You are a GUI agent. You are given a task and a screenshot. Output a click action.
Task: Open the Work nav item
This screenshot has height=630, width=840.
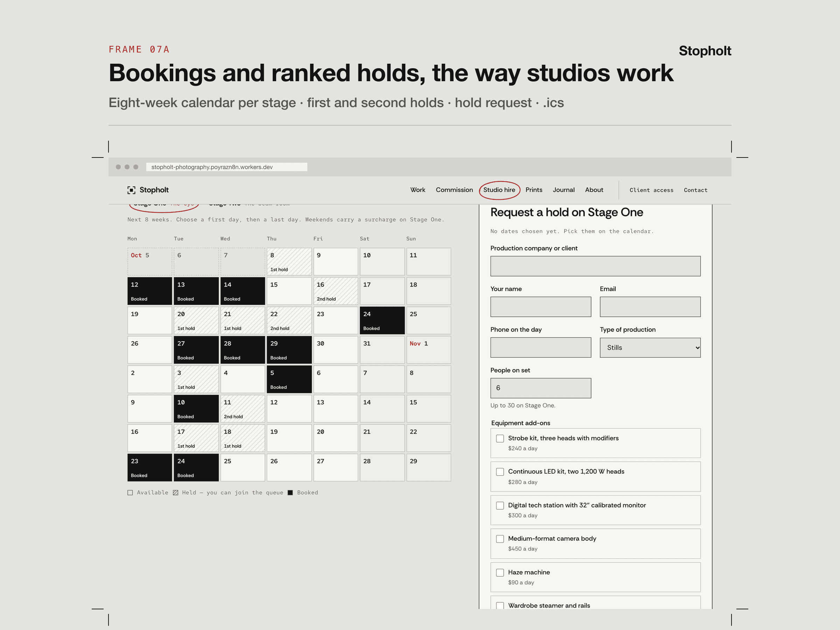pos(417,190)
